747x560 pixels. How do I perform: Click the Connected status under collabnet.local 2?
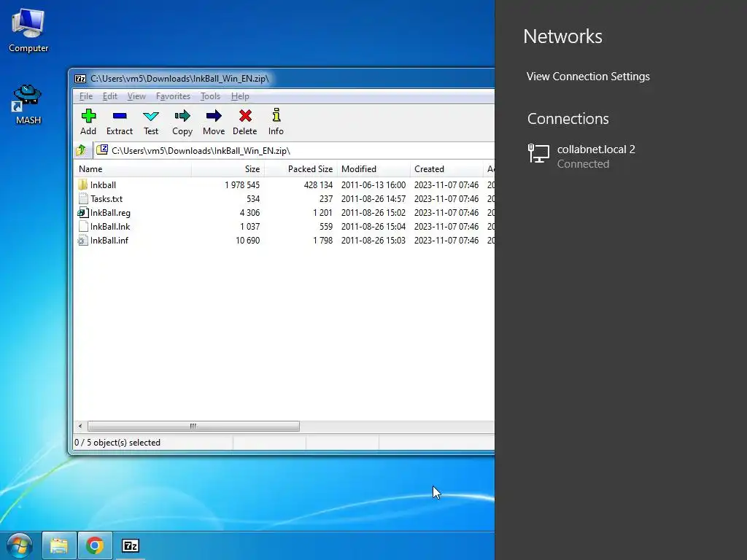[583, 164]
